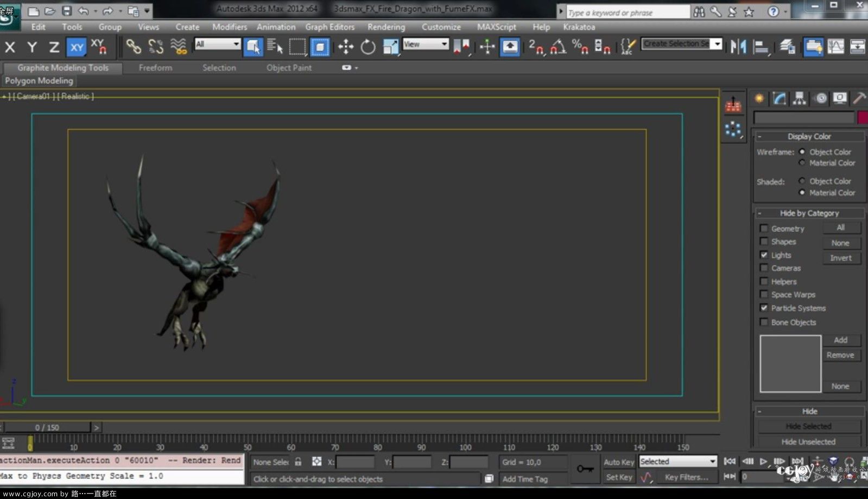868x499 pixels.
Task: Open the Graph Editors menu
Action: tap(330, 27)
